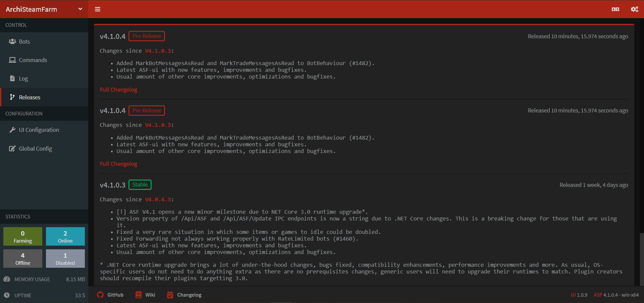Open the language switcher icon
The height and width of the screenshot is (303, 644).
[615, 9]
